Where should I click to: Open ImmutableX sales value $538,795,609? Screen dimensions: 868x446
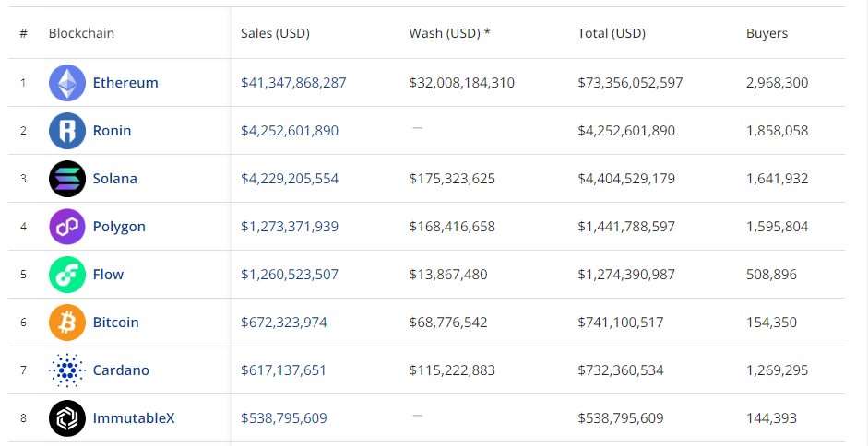click(284, 417)
